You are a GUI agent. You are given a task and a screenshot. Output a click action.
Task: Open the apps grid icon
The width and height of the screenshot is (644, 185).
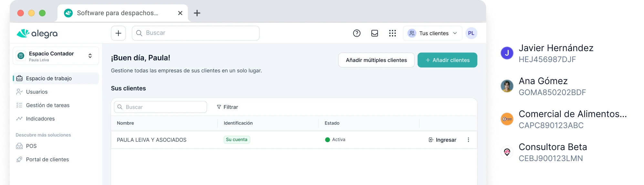click(392, 33)
